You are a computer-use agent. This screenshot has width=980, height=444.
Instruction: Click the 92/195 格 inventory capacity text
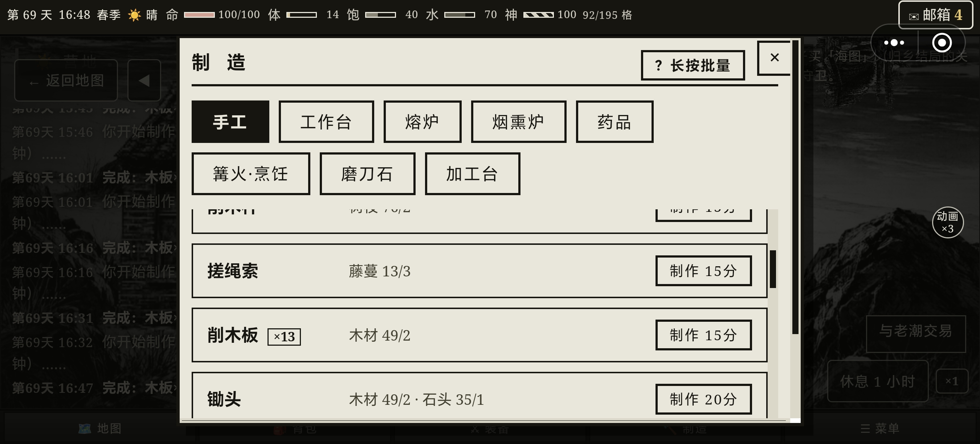(607, 15)
